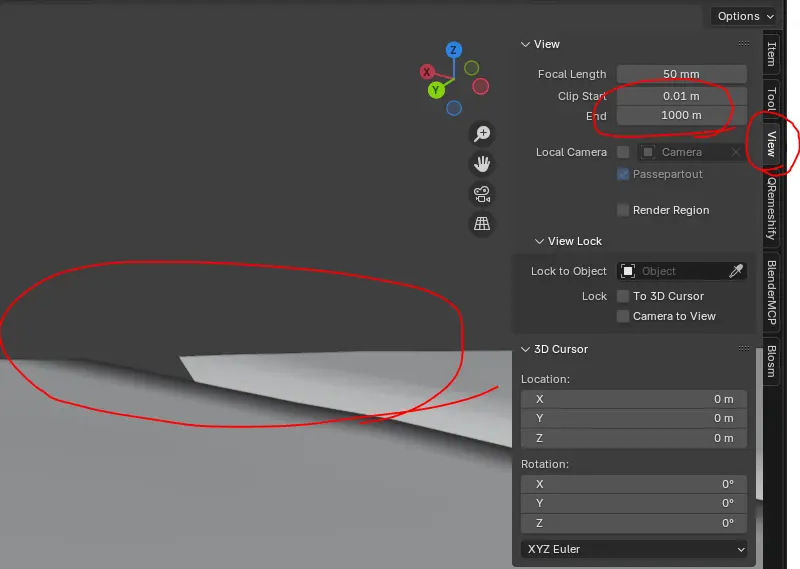Click the blue Z axis gizmo handle
This screenshot has height=569, width=800.
454,50
